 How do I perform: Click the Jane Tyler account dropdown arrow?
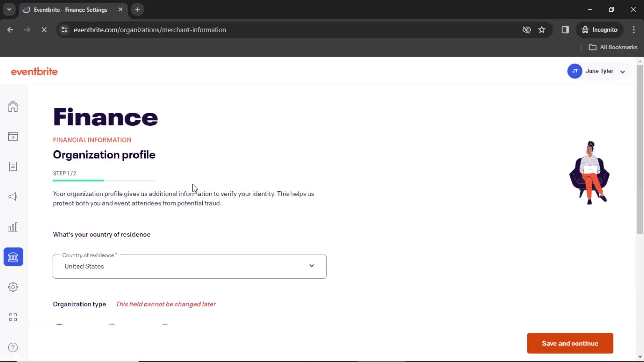pyautogui.click(x=623, y=71)
